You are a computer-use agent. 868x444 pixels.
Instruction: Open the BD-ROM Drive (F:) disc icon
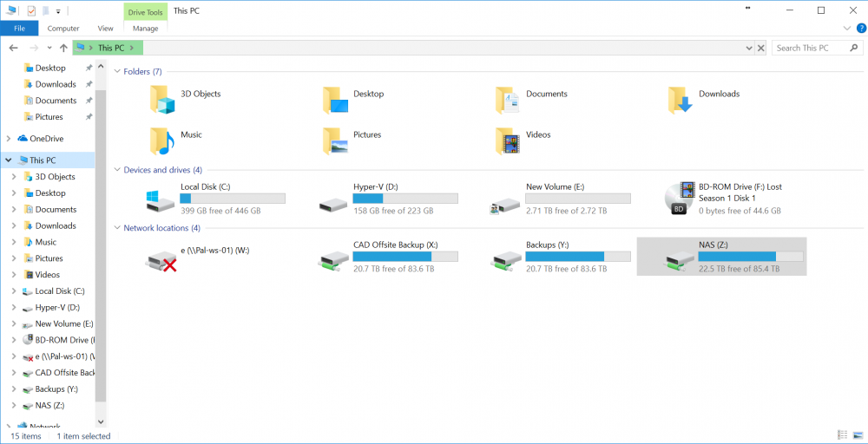coord(681,198)
